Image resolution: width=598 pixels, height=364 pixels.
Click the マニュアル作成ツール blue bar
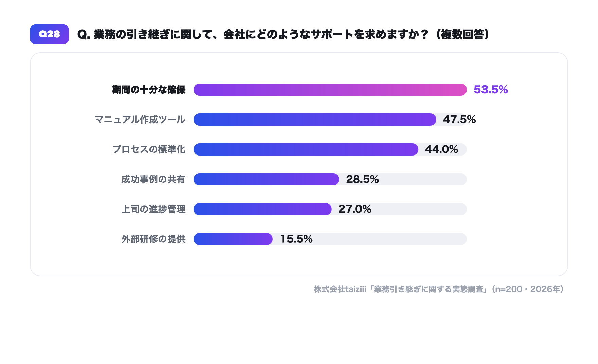(x=315, y=120)
